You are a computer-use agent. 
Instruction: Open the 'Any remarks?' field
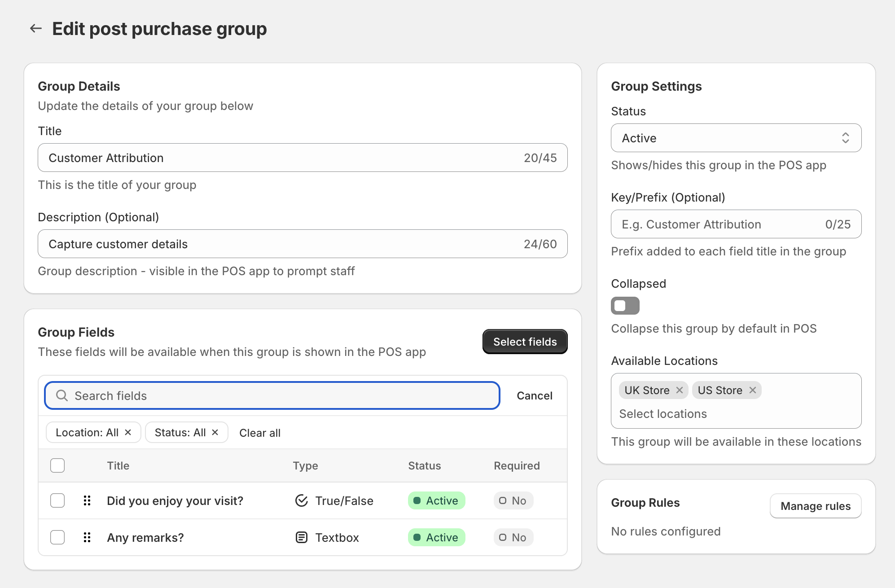tap(145, 537)
